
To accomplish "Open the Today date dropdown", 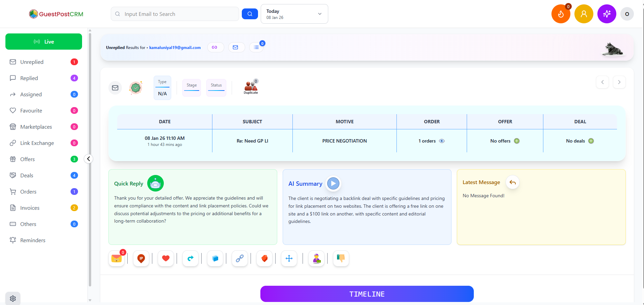I will click(x=294, y=14).
